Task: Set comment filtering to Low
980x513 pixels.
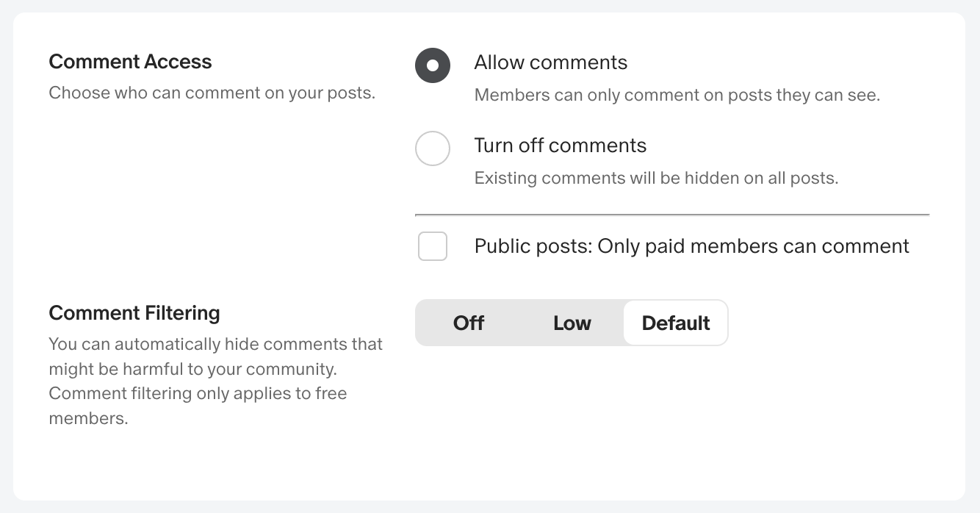Action: (x=572, y=323)
